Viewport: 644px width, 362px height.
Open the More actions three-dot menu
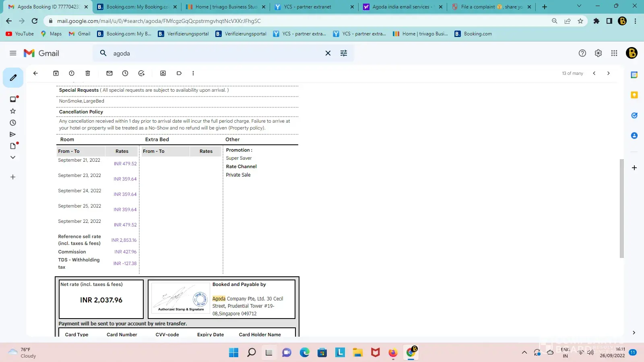(x=193, y=73)
